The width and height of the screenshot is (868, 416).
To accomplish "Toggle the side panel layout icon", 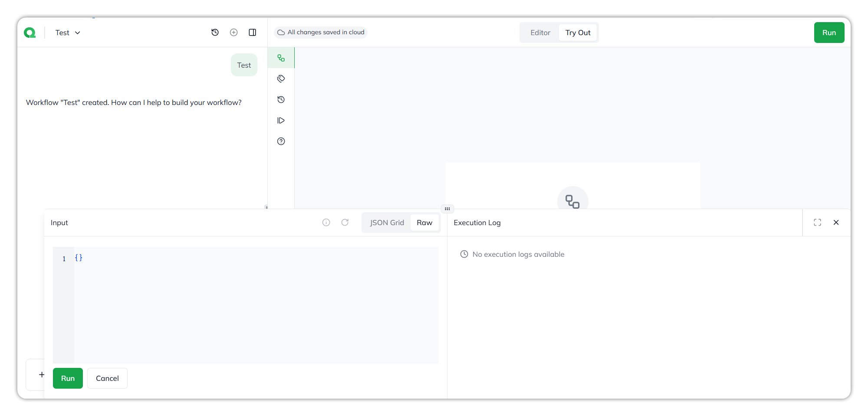I will tap(252, 33).
